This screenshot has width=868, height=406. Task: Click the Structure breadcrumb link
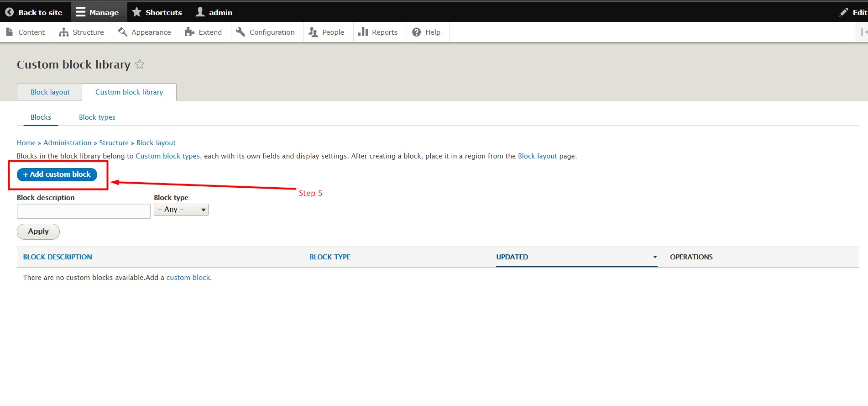point(114,143)
